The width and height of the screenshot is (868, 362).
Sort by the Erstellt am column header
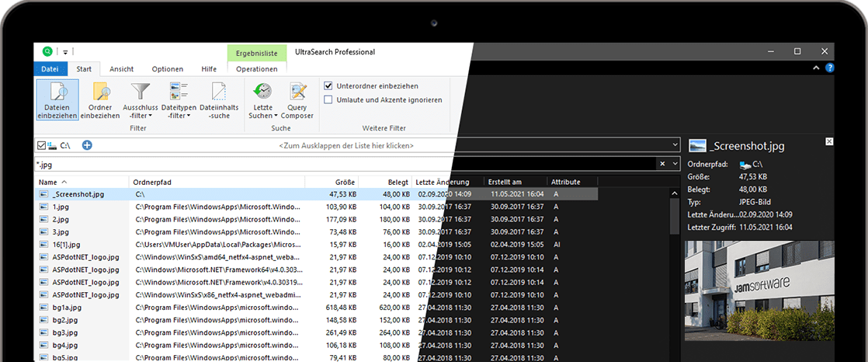pos(516,182)
